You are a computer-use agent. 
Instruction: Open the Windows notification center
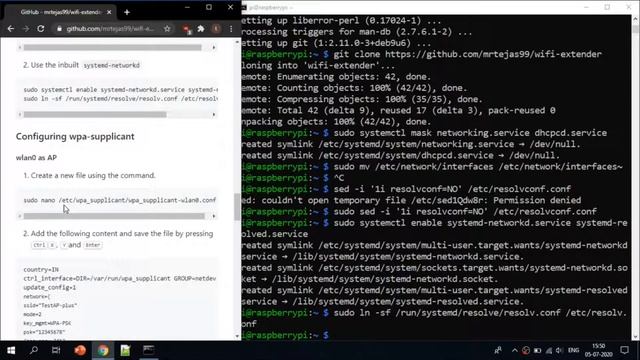click(624, 350)
